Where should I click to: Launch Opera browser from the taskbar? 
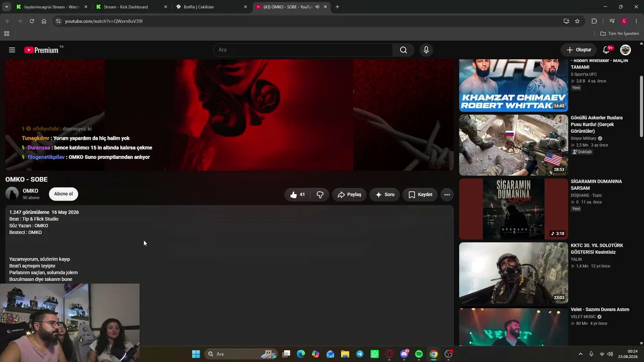tap(389, 354)
